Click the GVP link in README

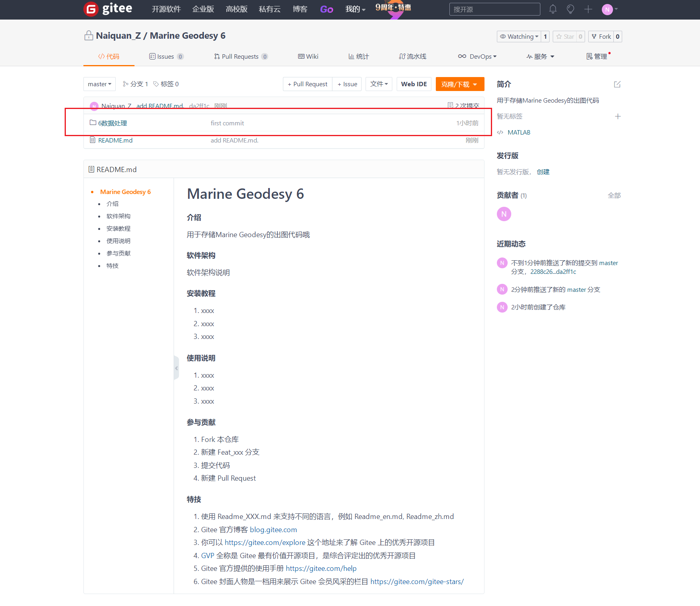208,555
